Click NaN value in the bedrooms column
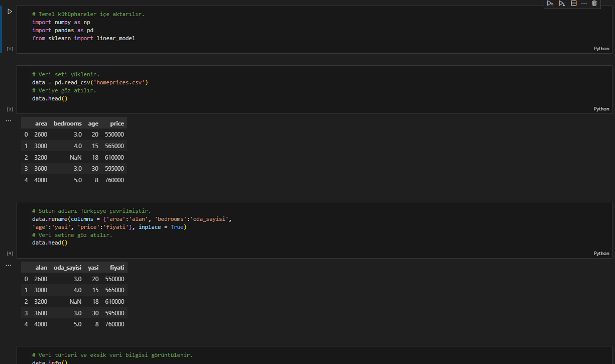This screenshot has width=615, height=364. [x=75, y=157]
